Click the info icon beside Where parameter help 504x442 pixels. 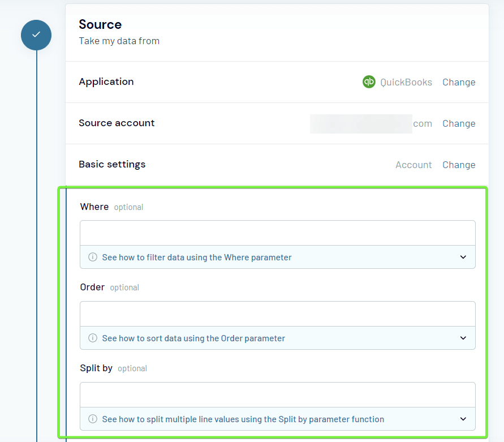click(x=92, y=257)
